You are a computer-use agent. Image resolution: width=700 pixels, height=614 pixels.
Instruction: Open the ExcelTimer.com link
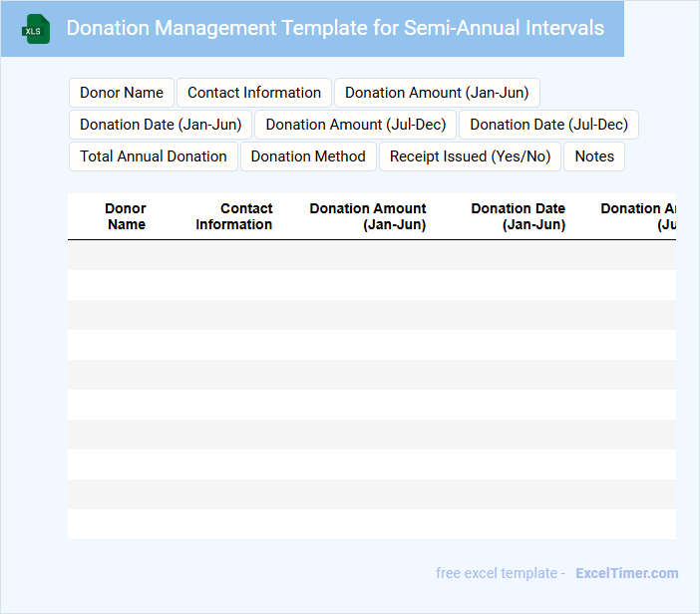coord(627,573)
